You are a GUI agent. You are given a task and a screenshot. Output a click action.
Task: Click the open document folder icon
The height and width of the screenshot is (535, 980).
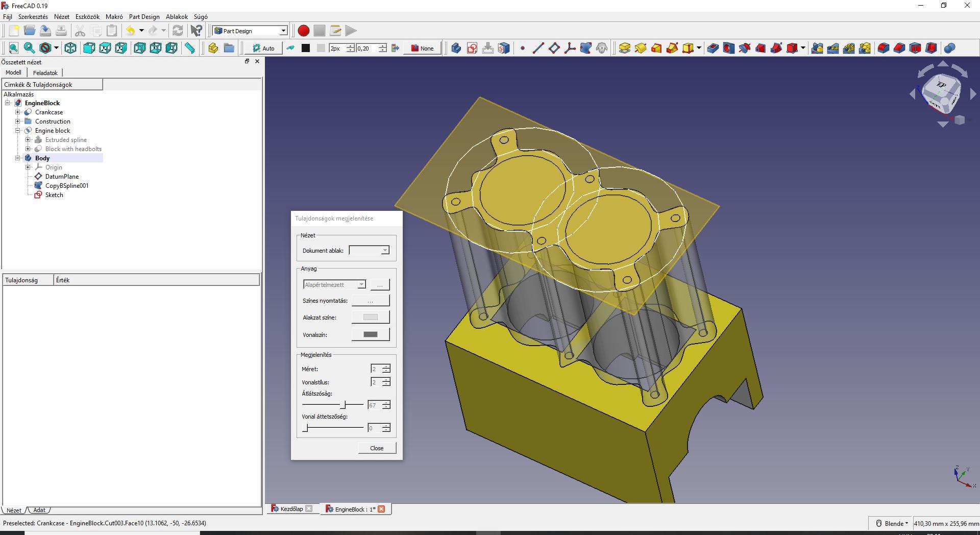30,31
